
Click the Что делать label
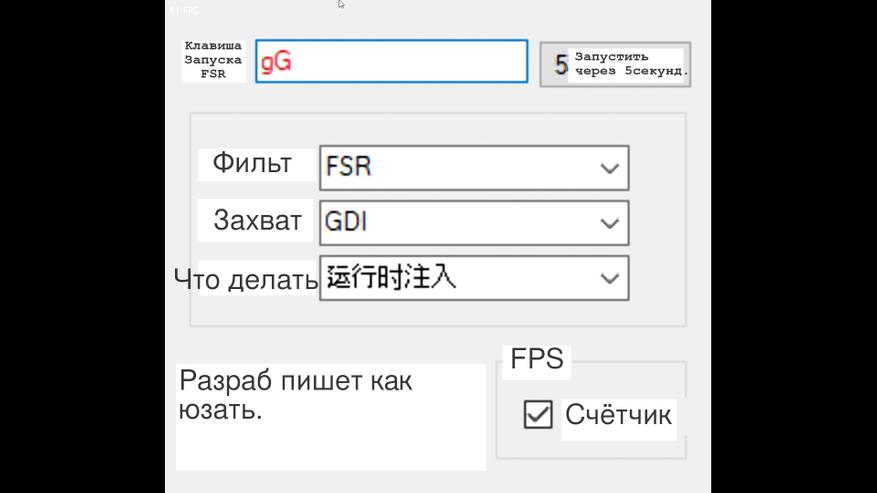(246, 280)
